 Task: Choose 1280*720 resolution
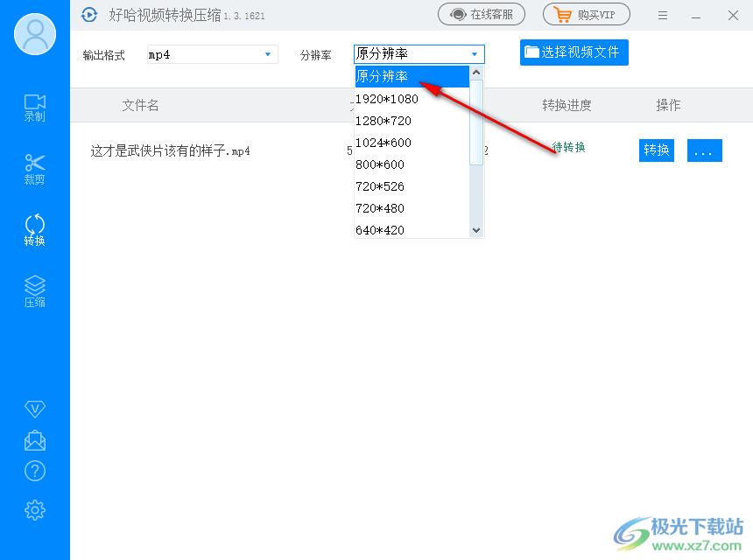point(412,121)
